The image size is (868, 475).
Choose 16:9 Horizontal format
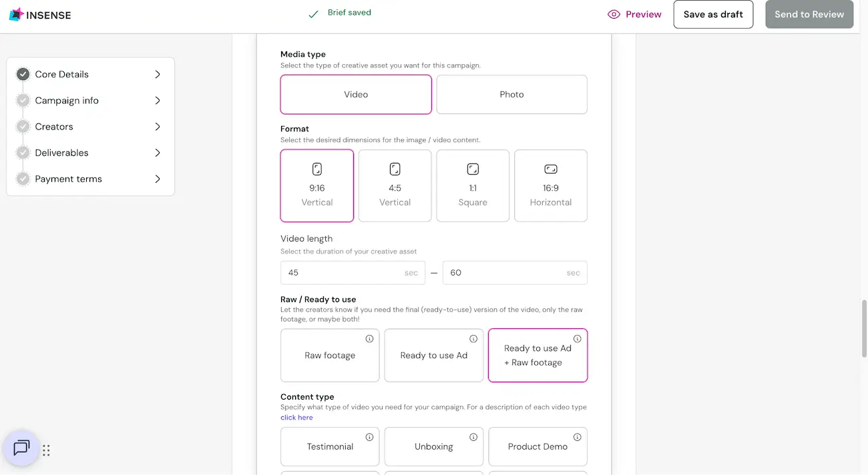(551, 185)
